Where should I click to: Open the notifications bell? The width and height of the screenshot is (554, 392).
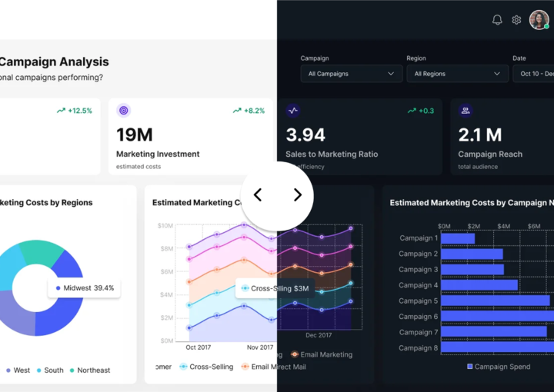click(x=497, y=20)
